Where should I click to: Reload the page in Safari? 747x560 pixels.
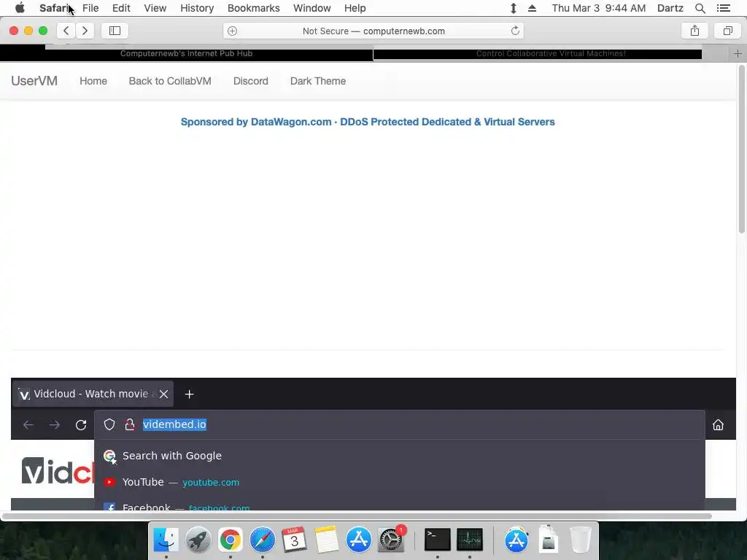(515, 31)
